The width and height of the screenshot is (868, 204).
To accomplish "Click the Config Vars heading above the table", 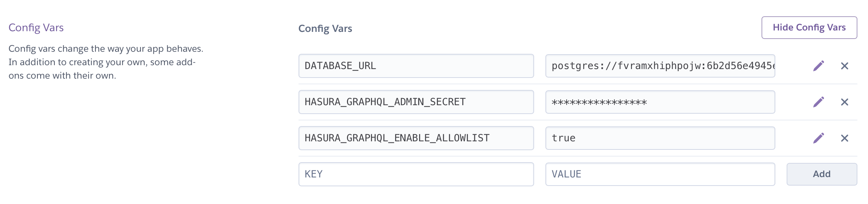I will click(325, 28).
